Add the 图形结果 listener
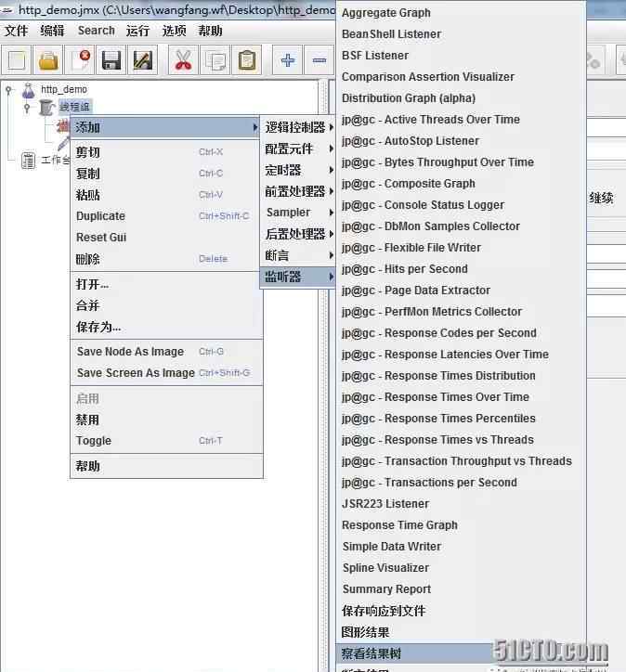Image resolution: width=626 pixels, height=672 pixels. (x=461, y=632)
